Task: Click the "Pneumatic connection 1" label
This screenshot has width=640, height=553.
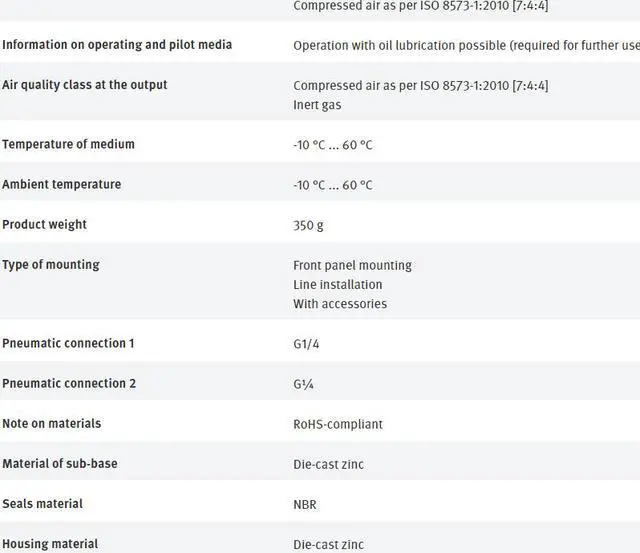Action: 68,343
